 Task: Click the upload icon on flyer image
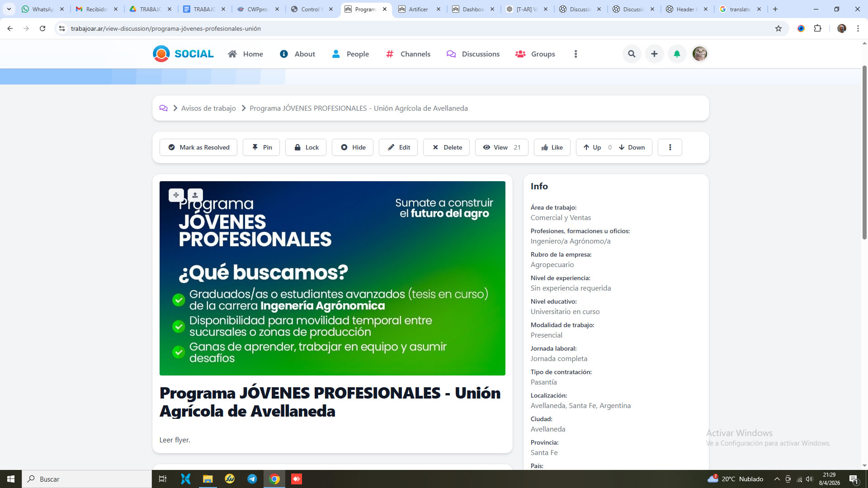click(195, 195)
